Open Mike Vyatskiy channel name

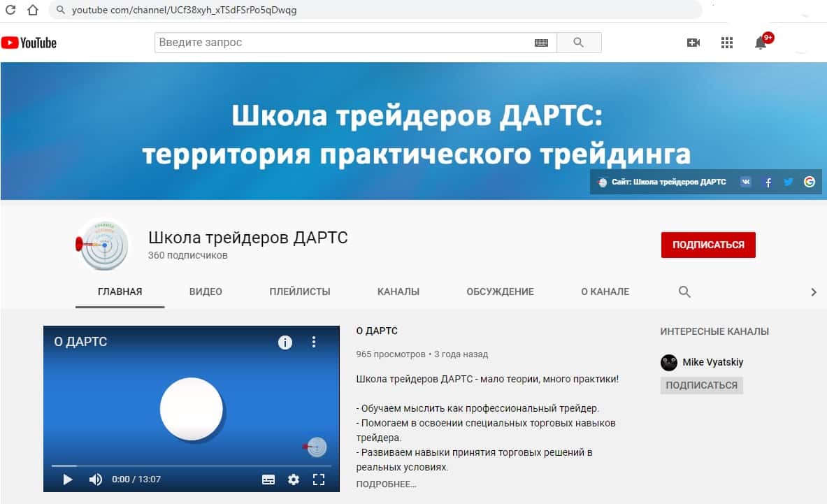[x=712, y=362]
